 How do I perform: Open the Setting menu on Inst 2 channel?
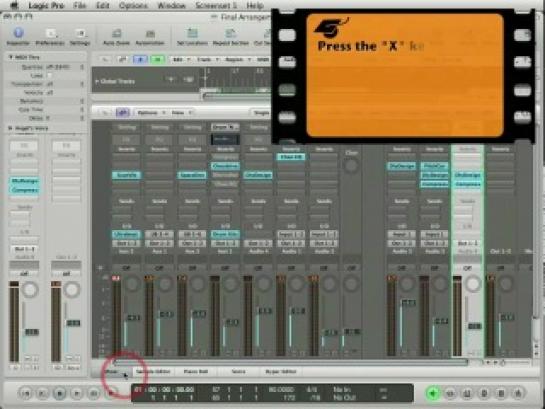pyautogui.click(x=127, y=128)
